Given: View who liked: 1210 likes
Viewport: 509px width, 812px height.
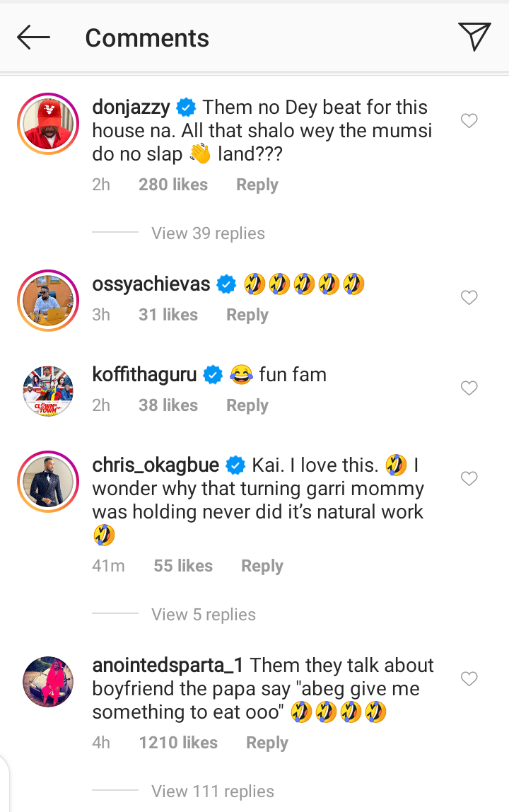Looking at the screenshot, I should point(178,743).
